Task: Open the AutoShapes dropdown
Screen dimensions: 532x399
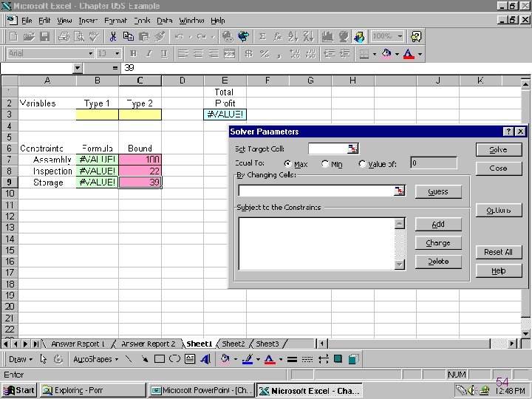Action: click(x=95, y=359)
